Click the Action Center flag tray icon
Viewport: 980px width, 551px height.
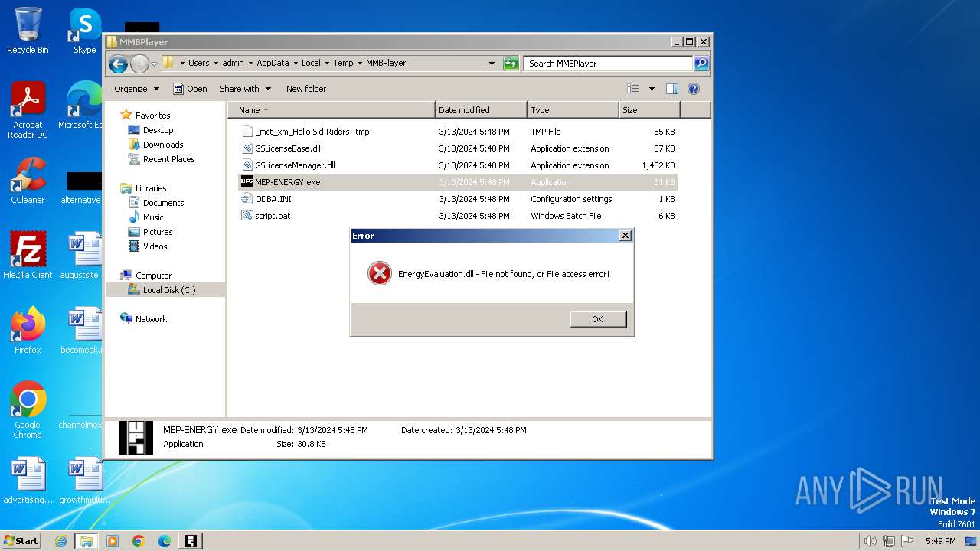906,541
